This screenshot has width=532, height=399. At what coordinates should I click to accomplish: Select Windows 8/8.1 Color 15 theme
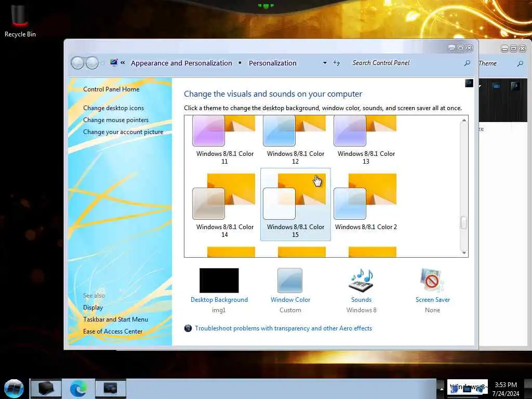pos(295,205)
